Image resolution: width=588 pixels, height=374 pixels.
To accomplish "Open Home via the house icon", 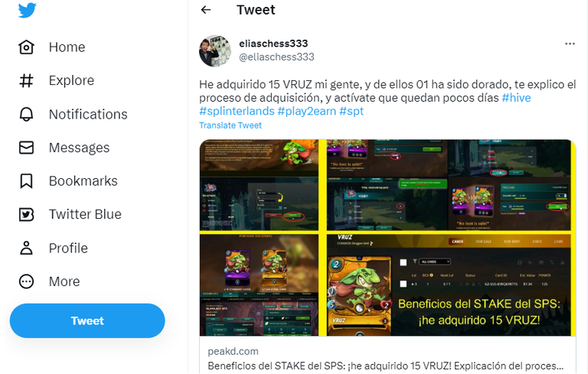I will [26, 47].
